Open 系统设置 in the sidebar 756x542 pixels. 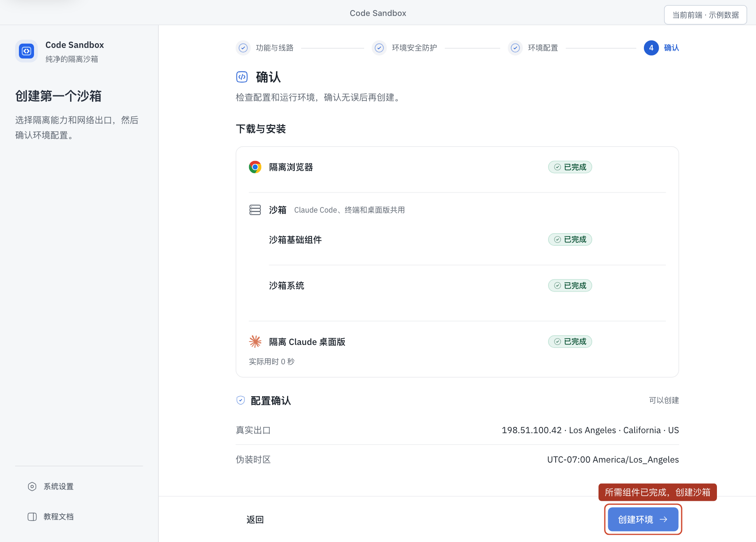pos(79,487)
